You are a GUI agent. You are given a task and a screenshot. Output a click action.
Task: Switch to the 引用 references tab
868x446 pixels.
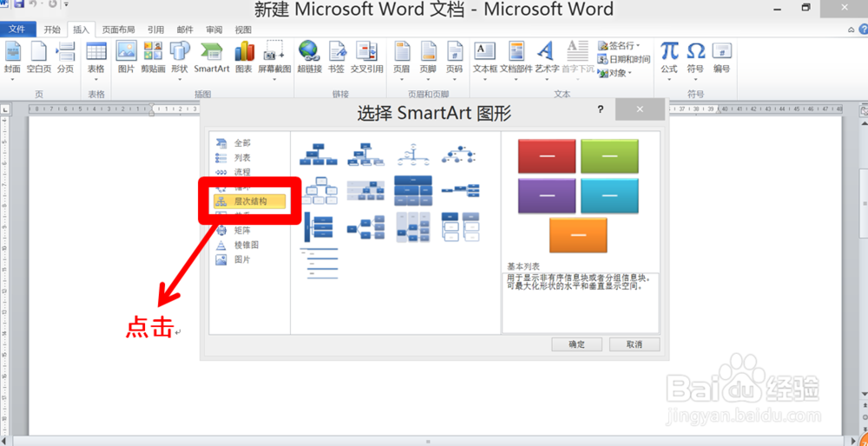click(x=155, y=30)
